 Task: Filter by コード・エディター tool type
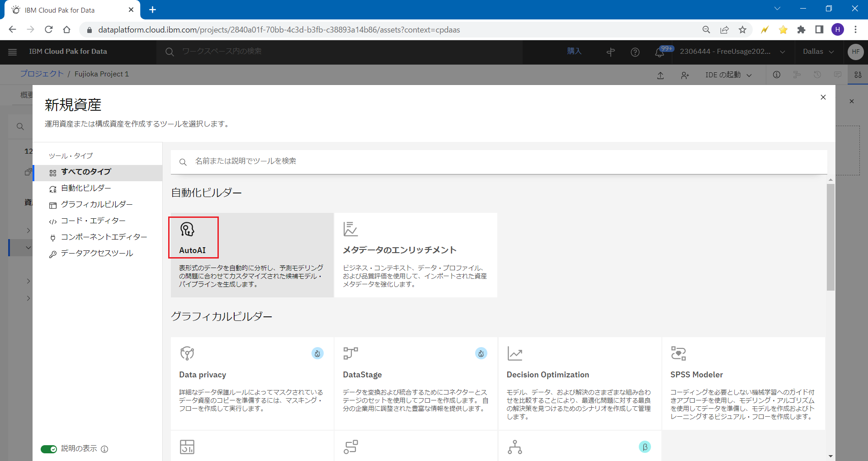click(98, 221)
